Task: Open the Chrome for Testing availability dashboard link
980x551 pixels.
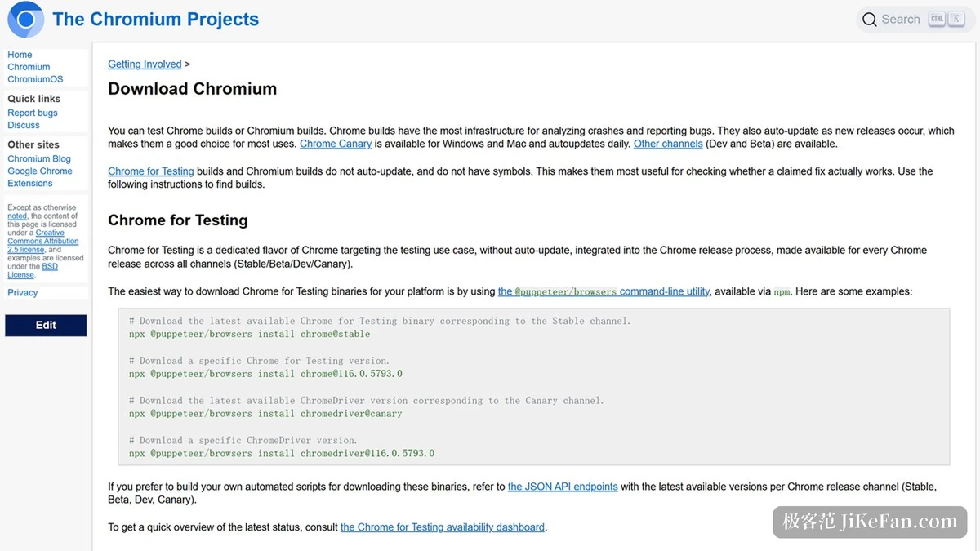Action: click(443, 527)
